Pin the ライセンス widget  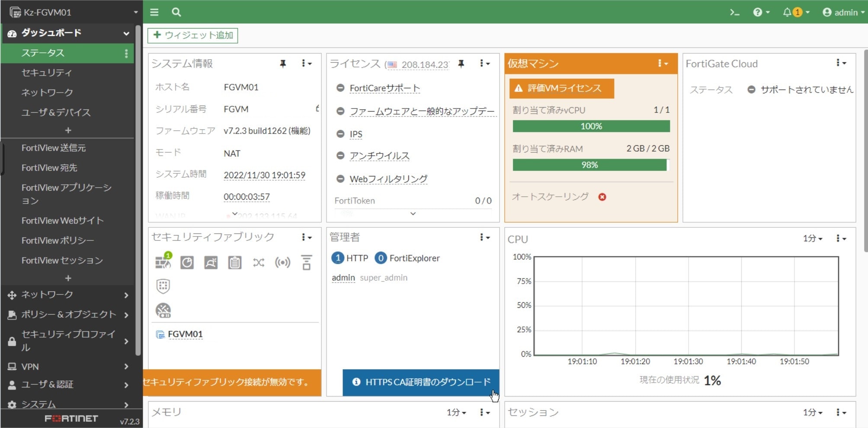[x=461, y=64]
